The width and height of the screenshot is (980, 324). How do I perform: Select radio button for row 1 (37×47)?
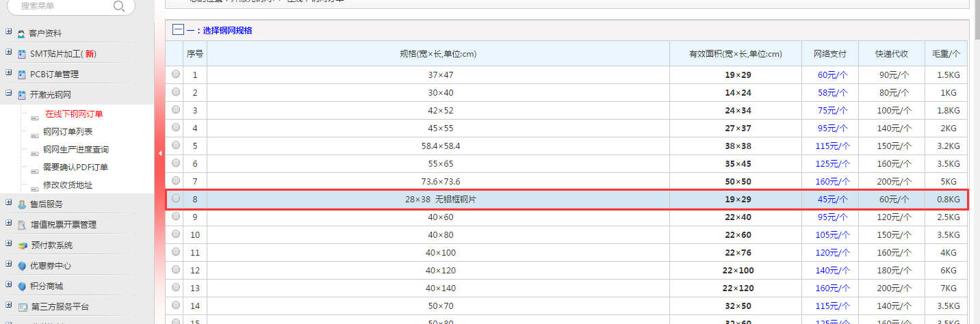tap(176, 74)
